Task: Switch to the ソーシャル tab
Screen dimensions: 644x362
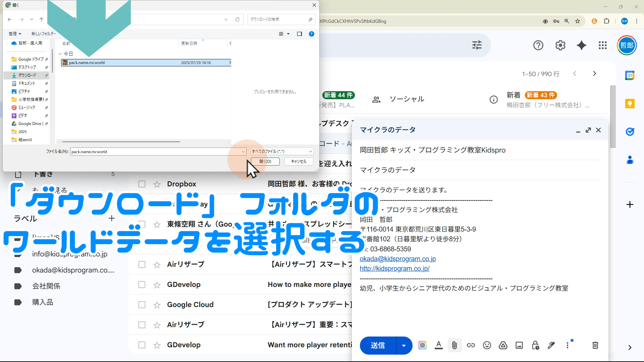Action: pos(407,99)
